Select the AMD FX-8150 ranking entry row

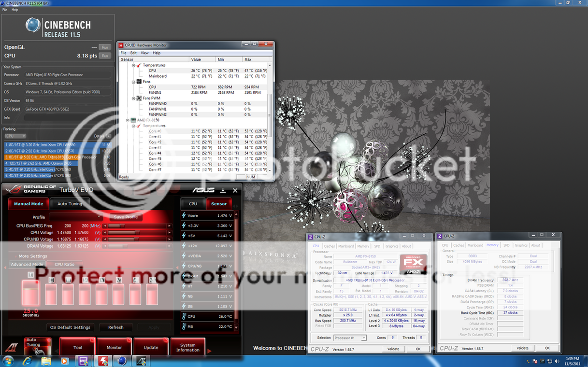pyautogui.click(x=57, y=157)
